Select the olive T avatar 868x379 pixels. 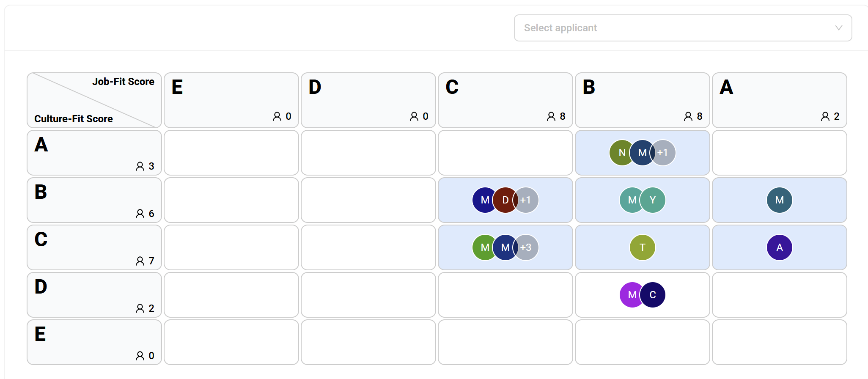643,247
